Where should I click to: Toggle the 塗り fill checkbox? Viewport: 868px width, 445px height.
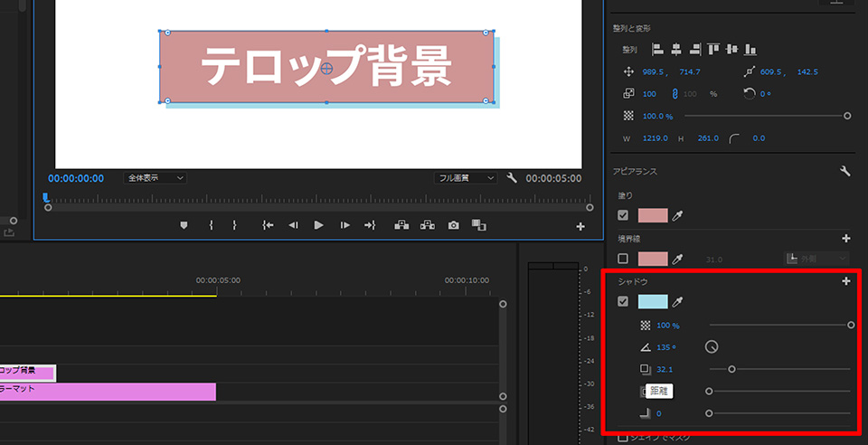coord(623,215)
